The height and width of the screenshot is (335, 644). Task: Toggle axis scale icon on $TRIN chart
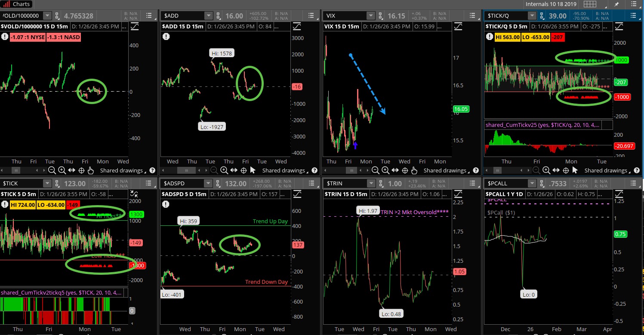pos(458,194)
